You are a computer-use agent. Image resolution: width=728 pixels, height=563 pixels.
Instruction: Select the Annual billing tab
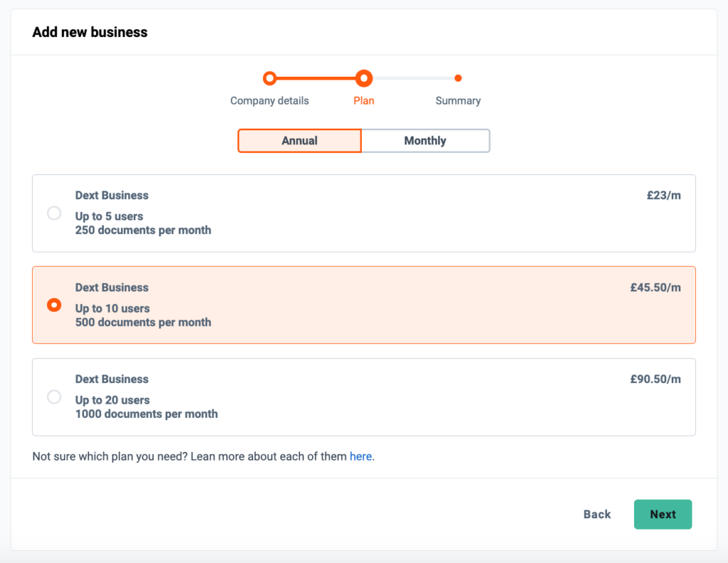coord(299,141)
